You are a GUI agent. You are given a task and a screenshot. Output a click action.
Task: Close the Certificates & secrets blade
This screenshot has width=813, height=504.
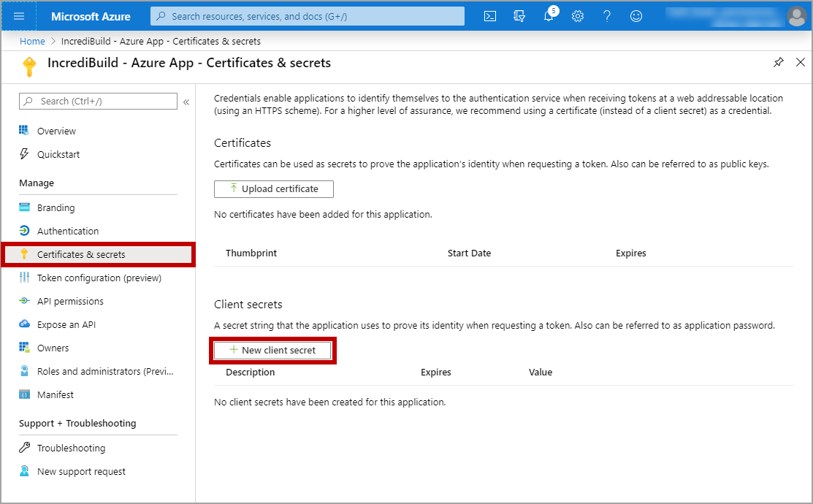click(801, 62)
